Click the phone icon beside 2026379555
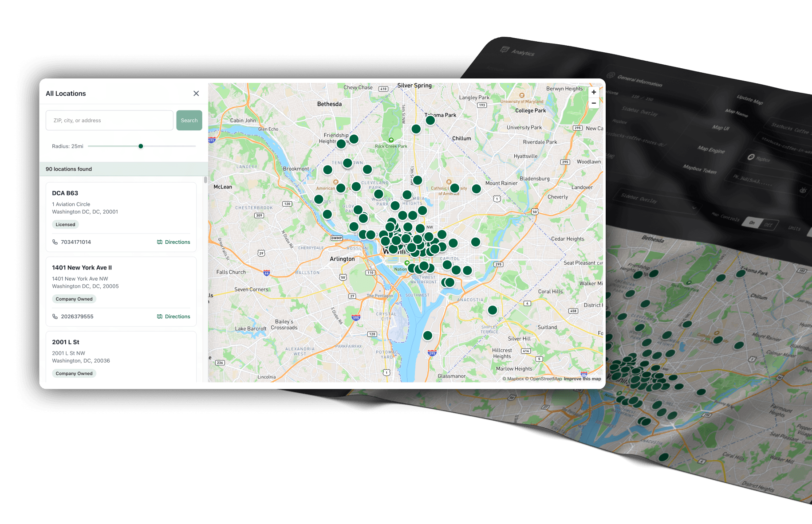 click(55, 316)
